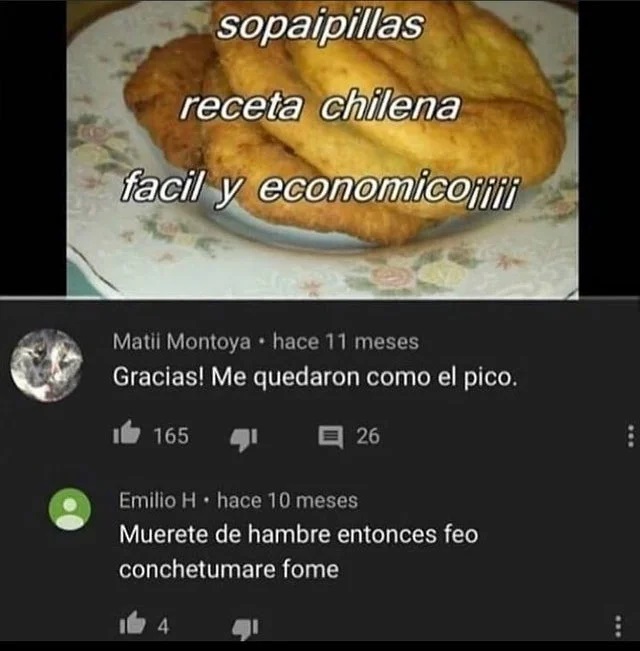The height and width of the screenshot is (651, 640).
Task: Open replies icon on Matii Montoya's comment
Action: pyautogui.click(x=330, y=437)
